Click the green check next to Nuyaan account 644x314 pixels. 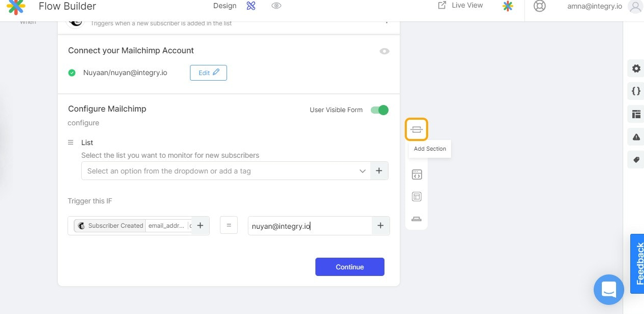72,73
